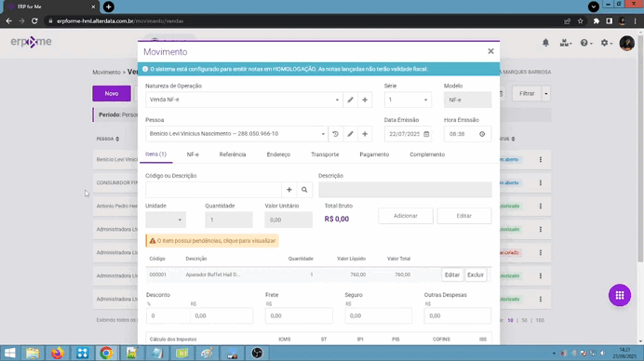
Task: Expand the Natureza de Operação dropdown
Action: pyautogui.click(x=337, y=100)
